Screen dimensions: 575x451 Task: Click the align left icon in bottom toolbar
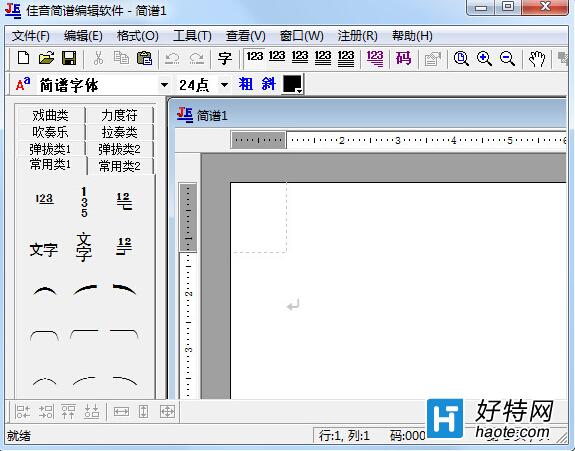coord(22,411)
